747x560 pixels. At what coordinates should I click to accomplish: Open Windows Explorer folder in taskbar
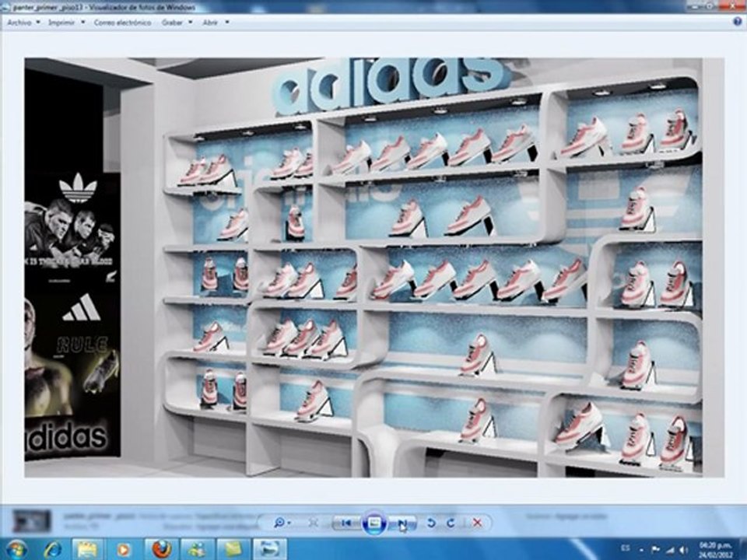(x=88, y=550)
